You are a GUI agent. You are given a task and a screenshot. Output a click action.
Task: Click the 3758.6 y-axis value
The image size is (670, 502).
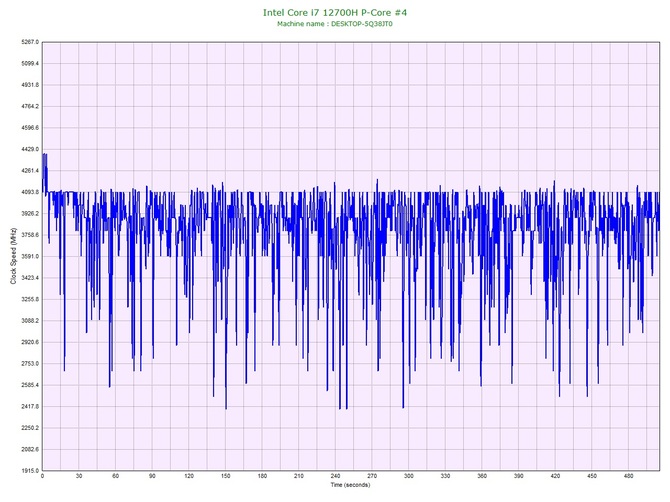point(30,235)
